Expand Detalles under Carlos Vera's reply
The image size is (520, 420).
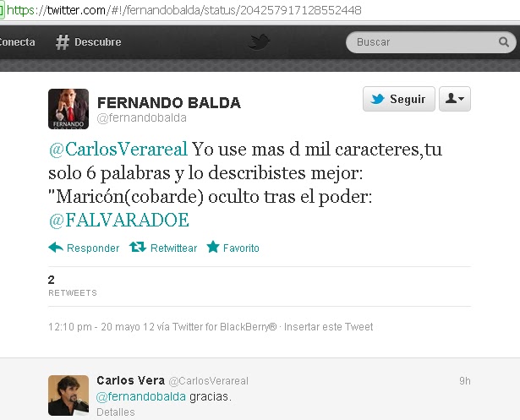[x=116, y=412]
